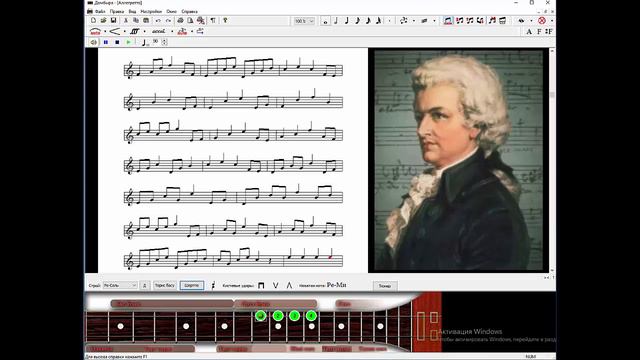Click the crescendo hairpin tool icon

[115, 31]
